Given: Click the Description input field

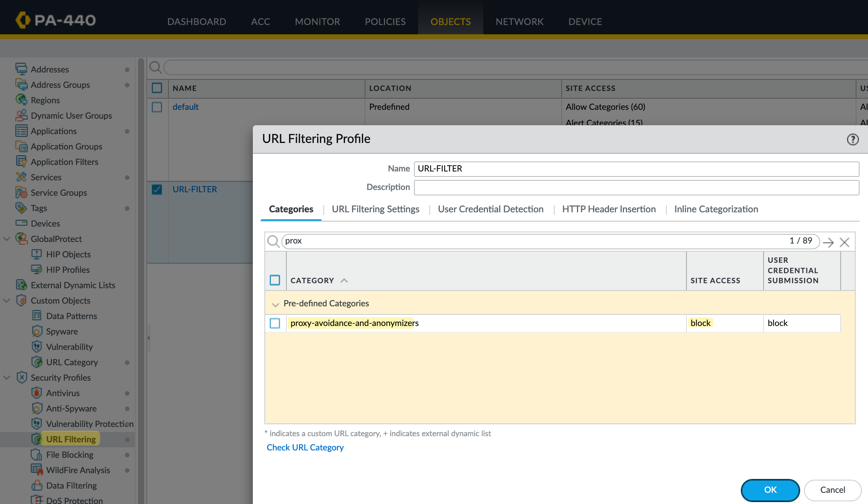Looking at the screenshot, I should 636,188.
